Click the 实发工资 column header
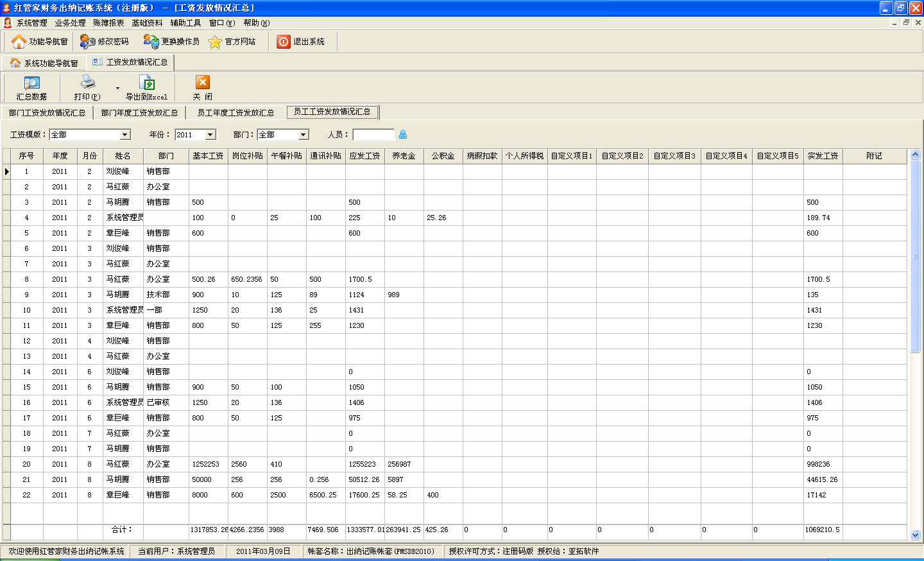The width and height of the screenshot is (924, 561). tap(823, 156)
